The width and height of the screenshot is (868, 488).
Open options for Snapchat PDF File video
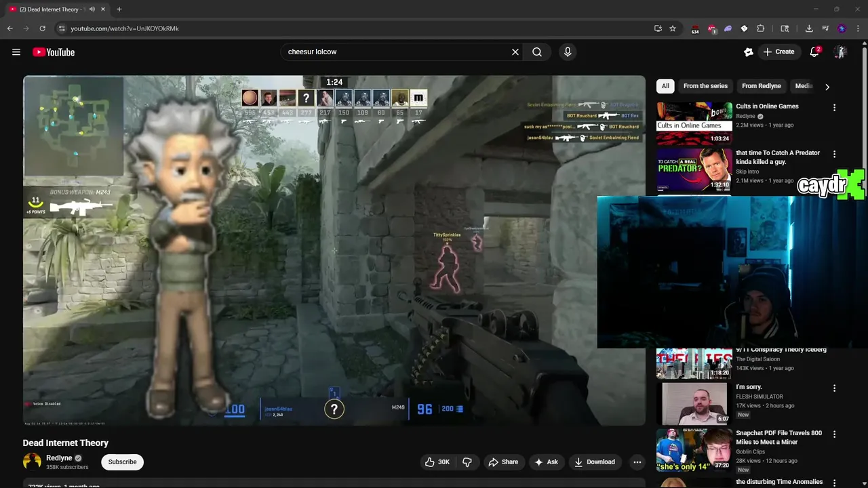834,434
